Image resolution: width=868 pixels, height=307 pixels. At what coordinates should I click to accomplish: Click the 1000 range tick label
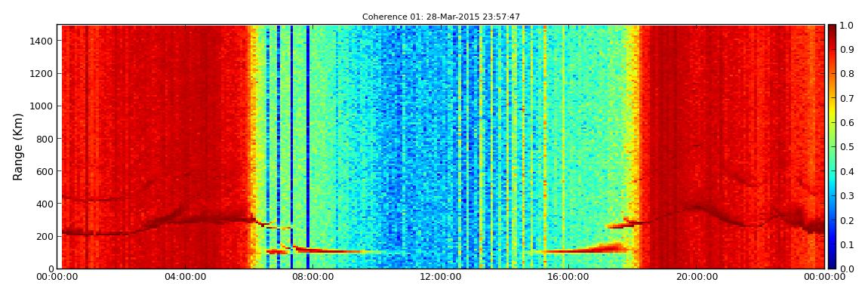click(42, 106)
